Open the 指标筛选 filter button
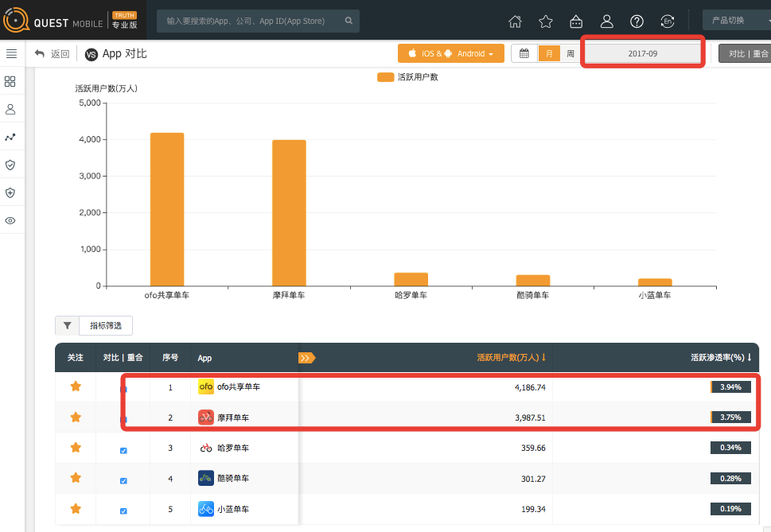The image size is (771, 532). [x=105, y=325]
